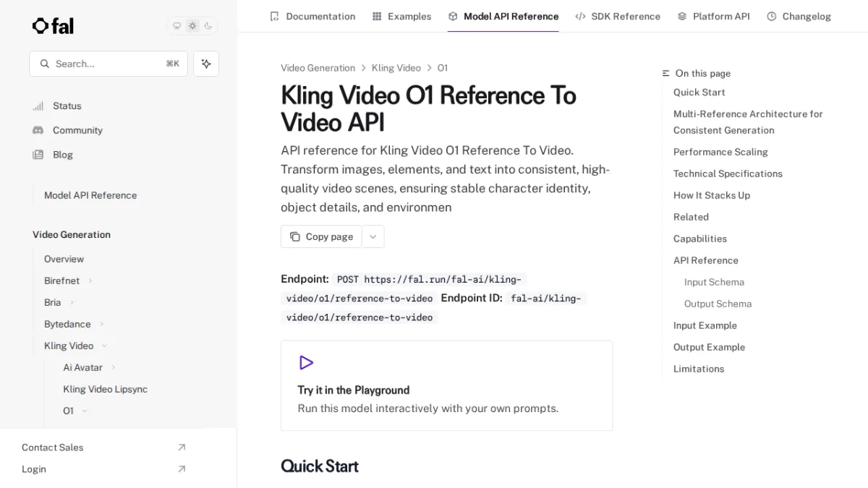Click O1 breadcrumb
Screen dimensions: 868x488
[442, 68]
